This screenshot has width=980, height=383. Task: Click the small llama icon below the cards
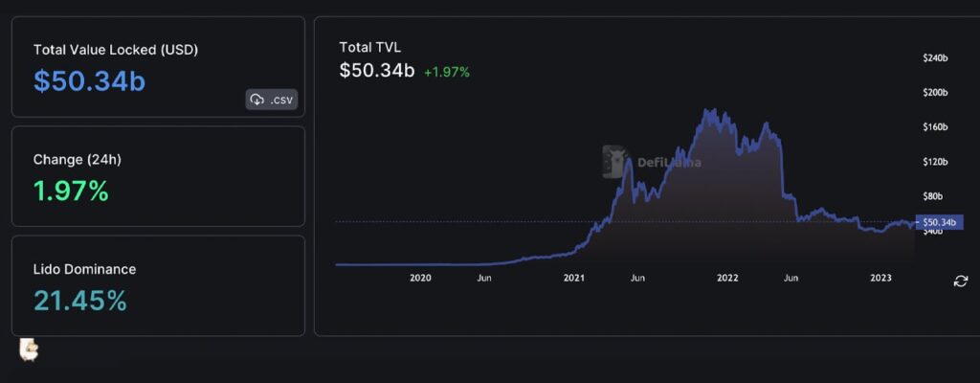29,350
